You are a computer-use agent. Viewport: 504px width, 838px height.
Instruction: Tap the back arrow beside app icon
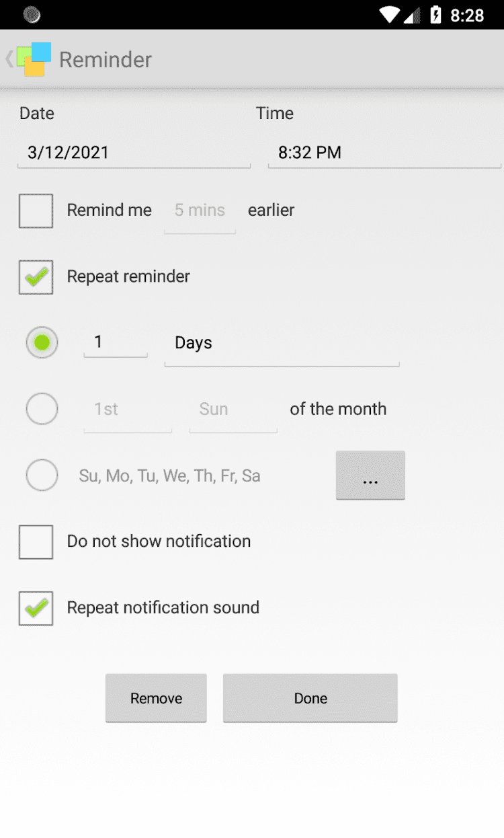tap(9, 59)
